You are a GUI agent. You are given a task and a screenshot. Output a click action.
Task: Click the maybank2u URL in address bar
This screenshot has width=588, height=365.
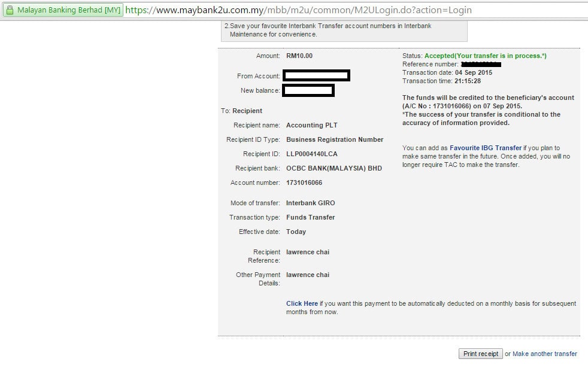299,10
